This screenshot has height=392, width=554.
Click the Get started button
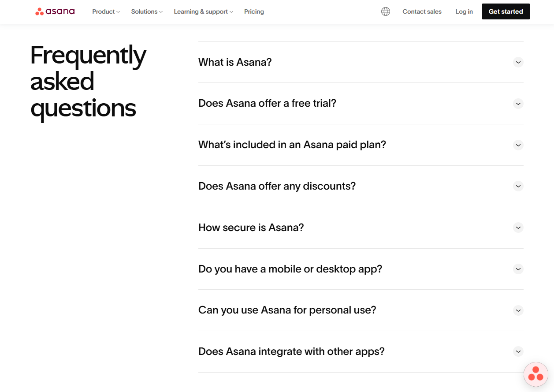506,11
